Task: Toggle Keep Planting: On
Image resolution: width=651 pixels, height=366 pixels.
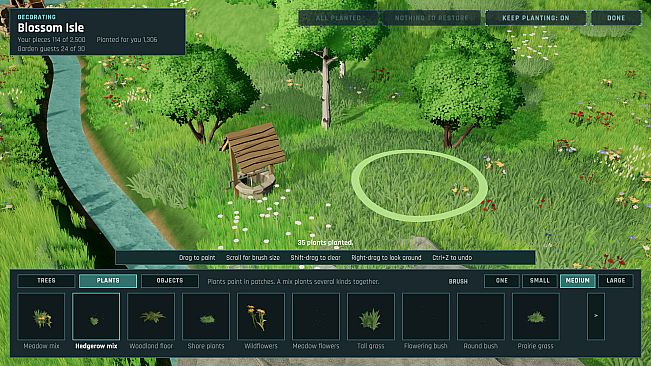Action: pyautogui.click(x=536, y=18)
